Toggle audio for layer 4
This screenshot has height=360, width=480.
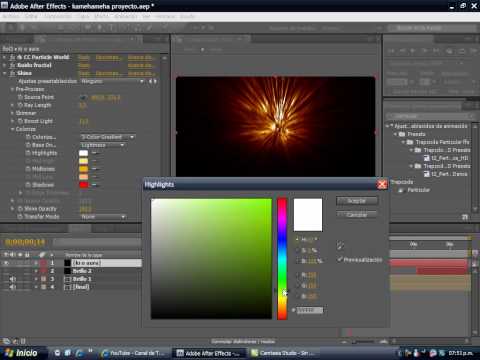[13, 287]
